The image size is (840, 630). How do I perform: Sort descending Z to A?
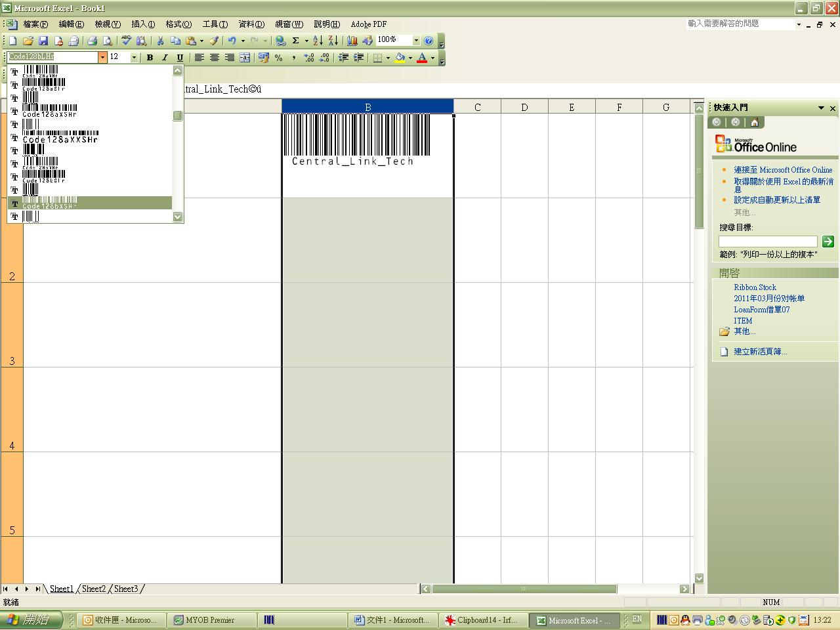coord(333,41)
